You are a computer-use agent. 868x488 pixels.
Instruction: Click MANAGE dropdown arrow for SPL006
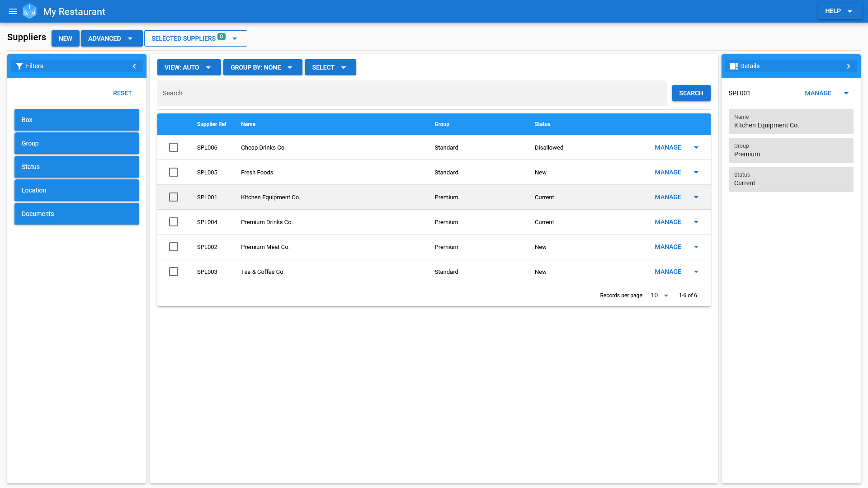click(696, 147)
